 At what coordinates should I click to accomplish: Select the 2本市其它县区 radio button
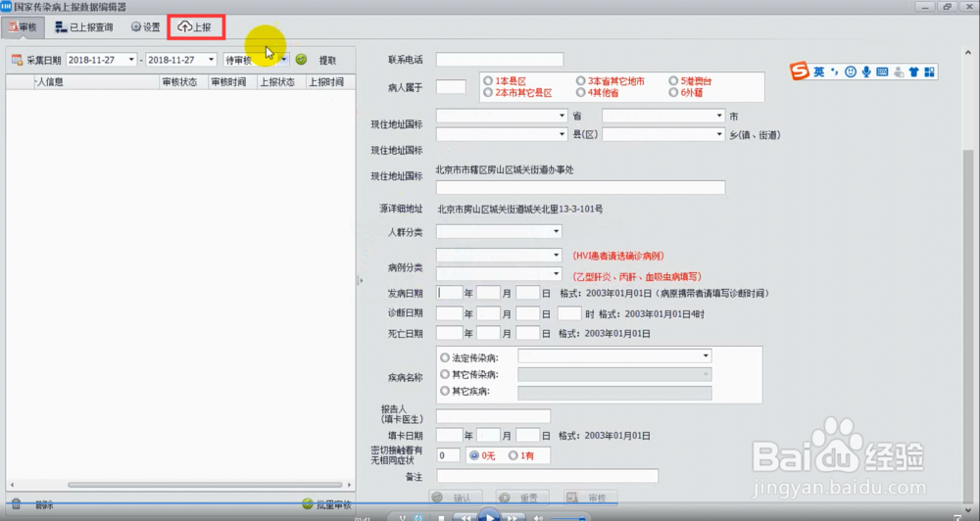488,92
